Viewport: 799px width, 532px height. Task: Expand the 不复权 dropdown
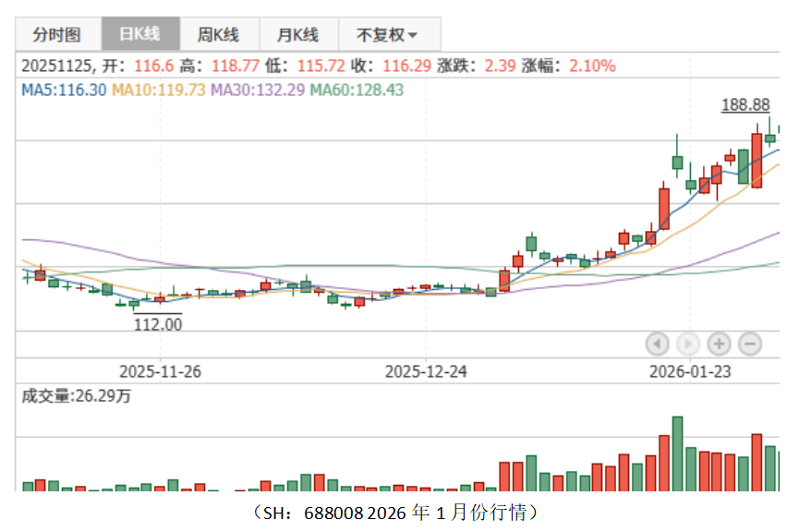click(x=387, y=35)
